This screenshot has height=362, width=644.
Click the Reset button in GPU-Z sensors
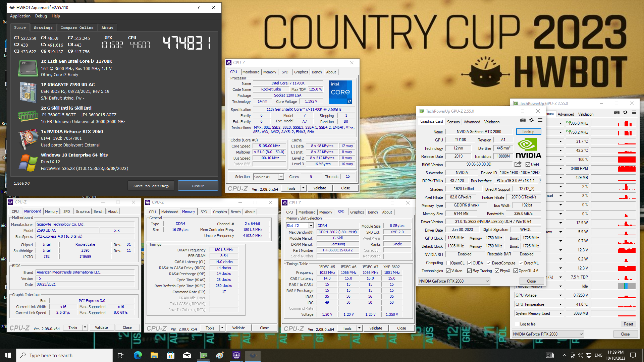click(628, 324)
